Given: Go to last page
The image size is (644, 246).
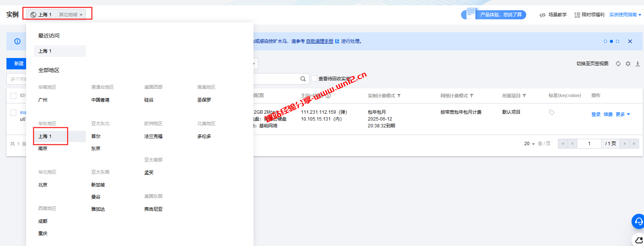Looking at the screenshot, I should tap(634, 144).
